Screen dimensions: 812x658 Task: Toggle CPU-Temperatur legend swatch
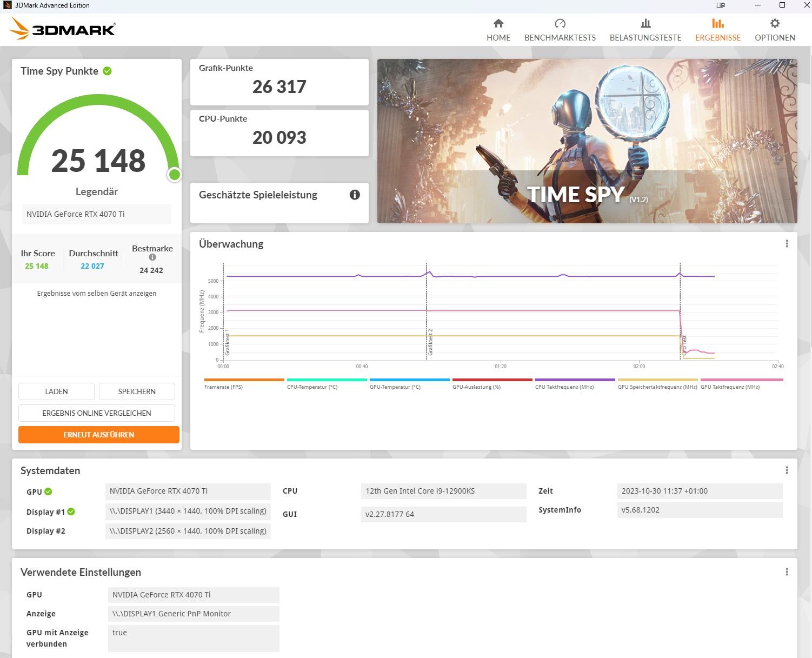pyautogui.click(x=327, y=380)
